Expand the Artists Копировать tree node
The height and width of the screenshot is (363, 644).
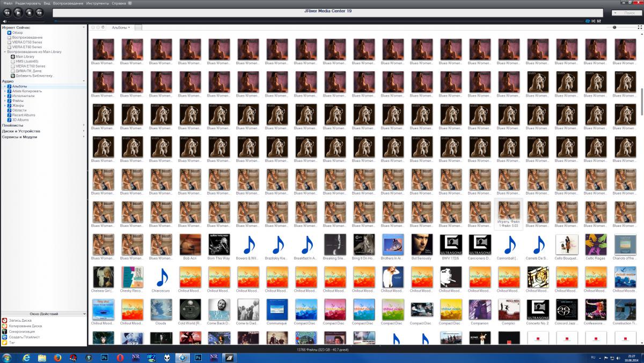pyautogui.click(x=4, y=91)
